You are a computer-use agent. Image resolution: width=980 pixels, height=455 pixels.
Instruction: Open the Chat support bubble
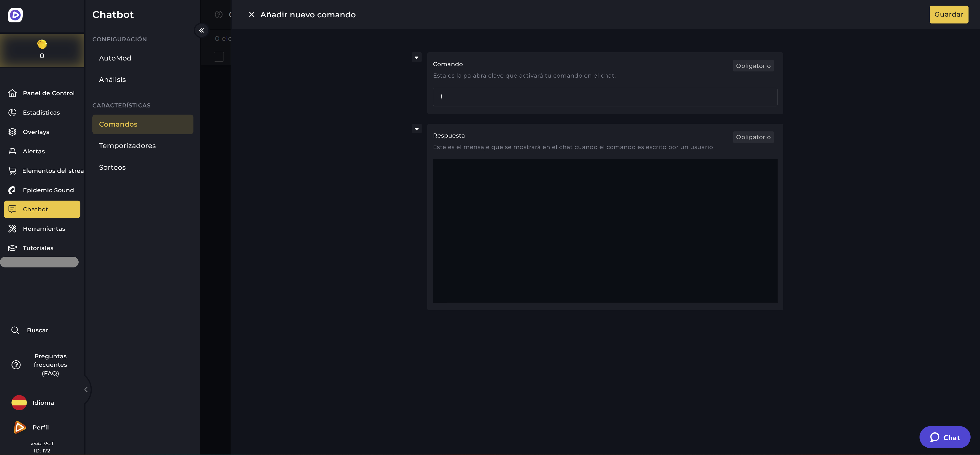pos(945,437)
